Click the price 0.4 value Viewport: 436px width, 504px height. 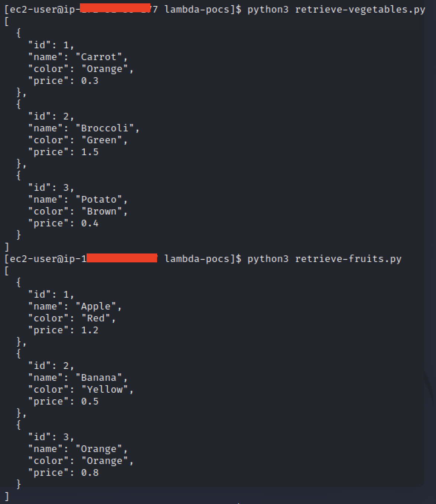tap(90, 223)
